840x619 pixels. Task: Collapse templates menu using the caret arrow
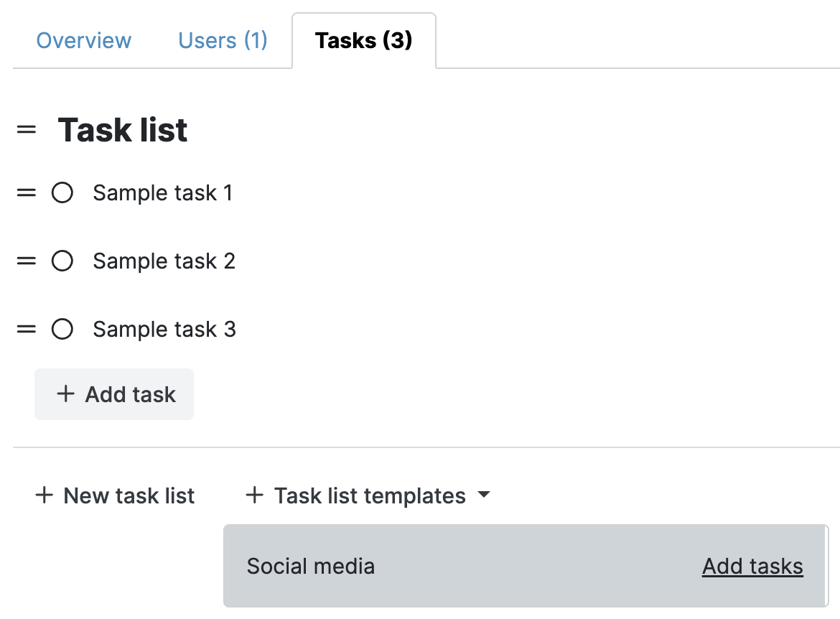click(x=484, y=495)
